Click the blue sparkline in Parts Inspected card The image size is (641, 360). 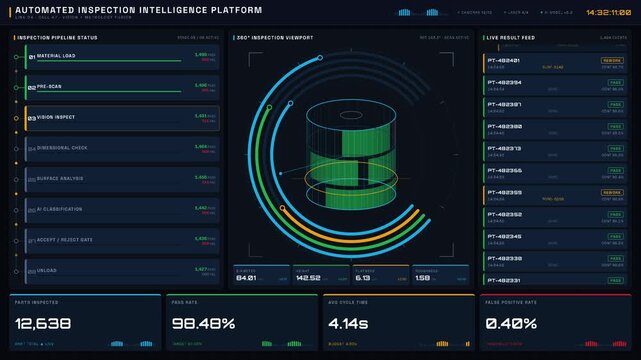pyautogui.click(x=132, y=344)
